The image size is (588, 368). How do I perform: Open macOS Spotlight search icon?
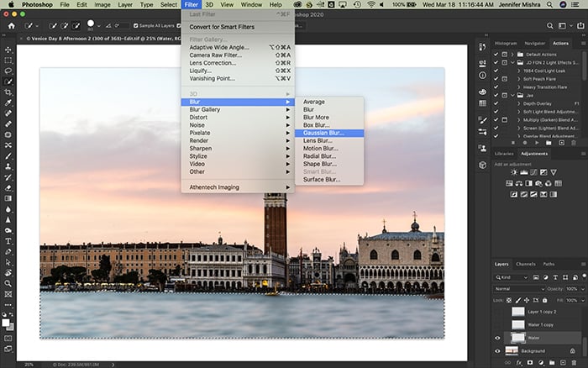[549, 4]
